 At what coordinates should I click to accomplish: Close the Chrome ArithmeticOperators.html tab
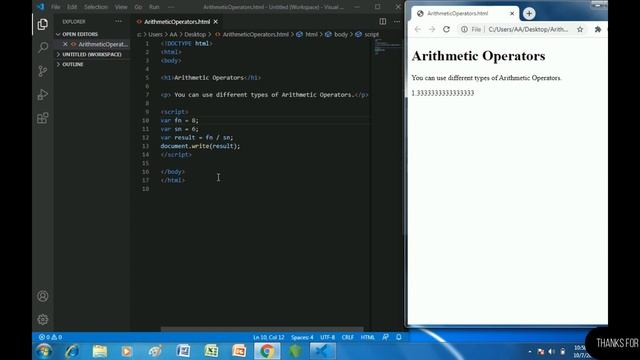(x=512, y=13)
